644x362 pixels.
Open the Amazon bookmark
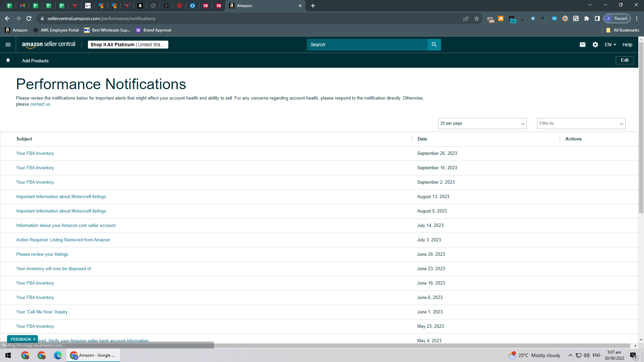(16, 30)
